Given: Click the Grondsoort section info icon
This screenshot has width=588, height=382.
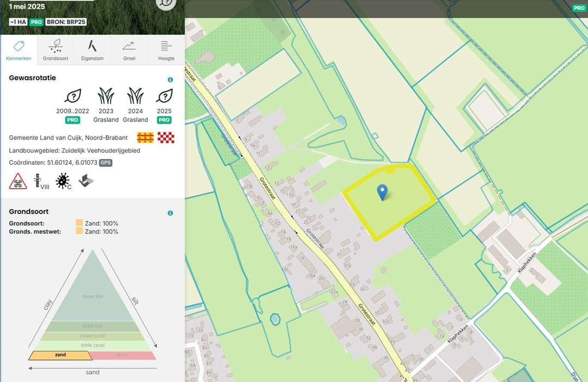Looking at the screenshot, I should [x=170, y=213].
